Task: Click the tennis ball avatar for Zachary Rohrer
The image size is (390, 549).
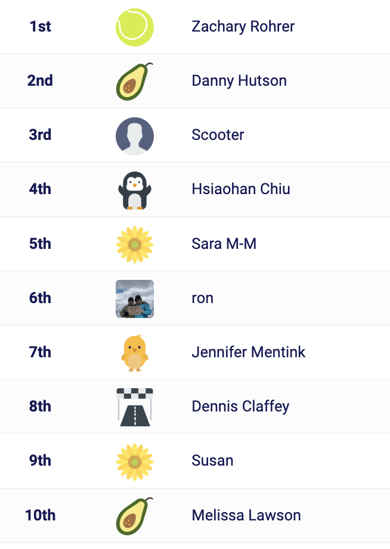Action: coord(135,27)
